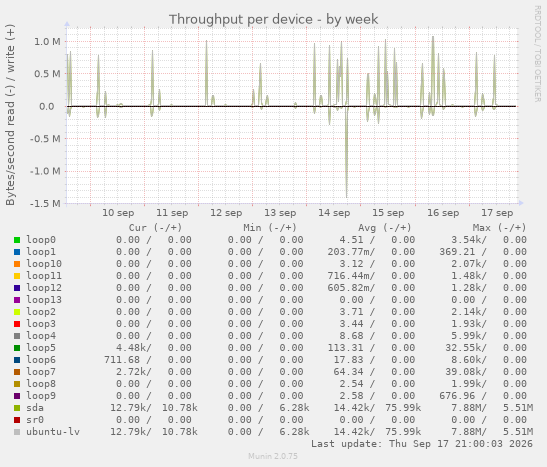The height and width of the screenshot is (467, 547).
Task: Click the loop8 ochre color swatch
Action: tap(17, 384)
